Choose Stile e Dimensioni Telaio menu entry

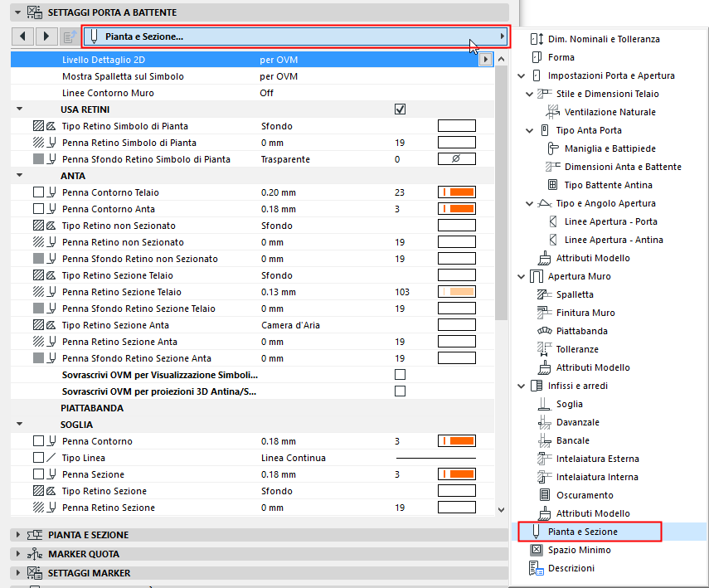[608, 94]
